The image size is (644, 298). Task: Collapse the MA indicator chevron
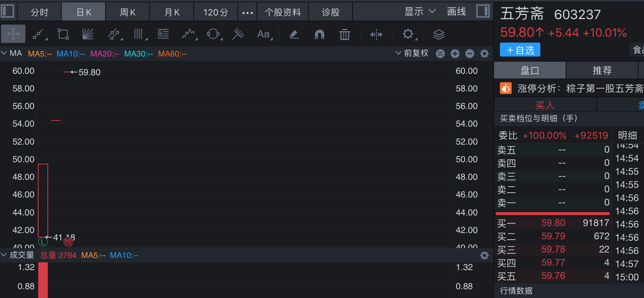(x=4, y=53)
